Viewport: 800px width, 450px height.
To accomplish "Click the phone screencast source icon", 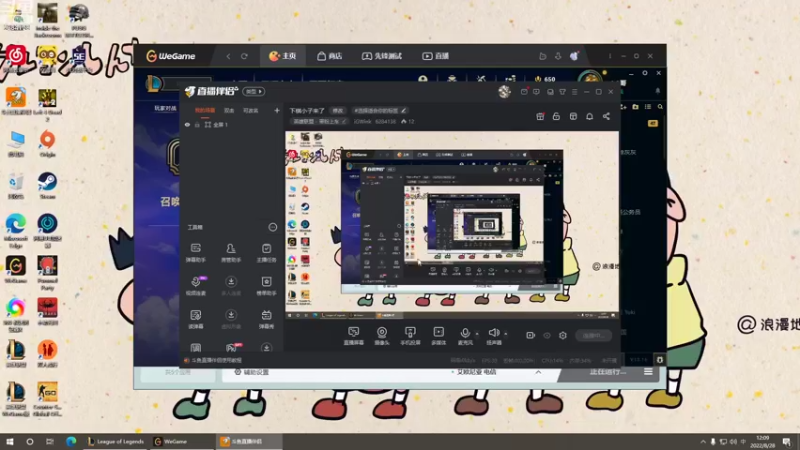I will click(410, 336).
